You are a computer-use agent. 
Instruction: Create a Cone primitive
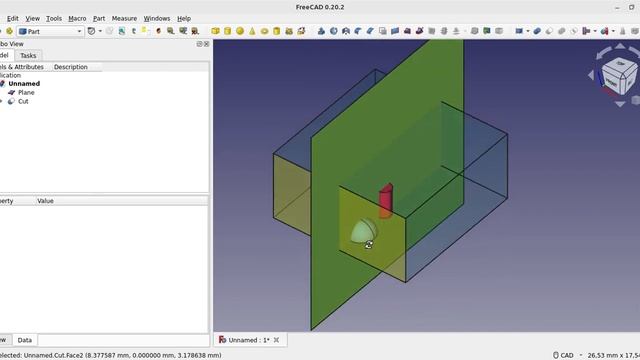[252, 31]
